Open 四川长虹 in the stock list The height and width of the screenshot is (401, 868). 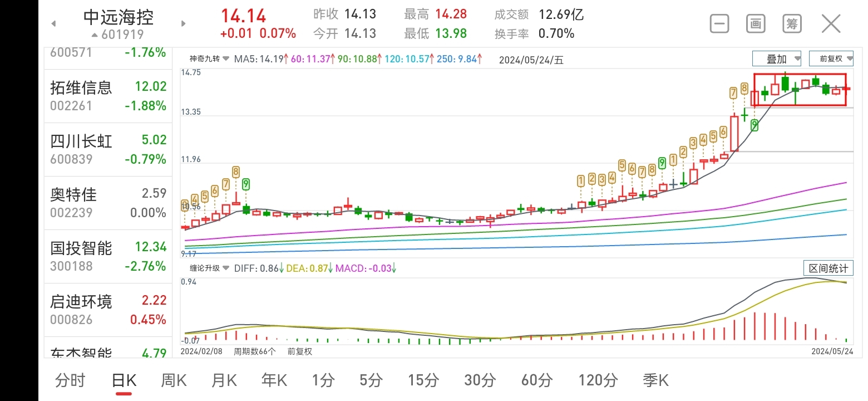108,149
